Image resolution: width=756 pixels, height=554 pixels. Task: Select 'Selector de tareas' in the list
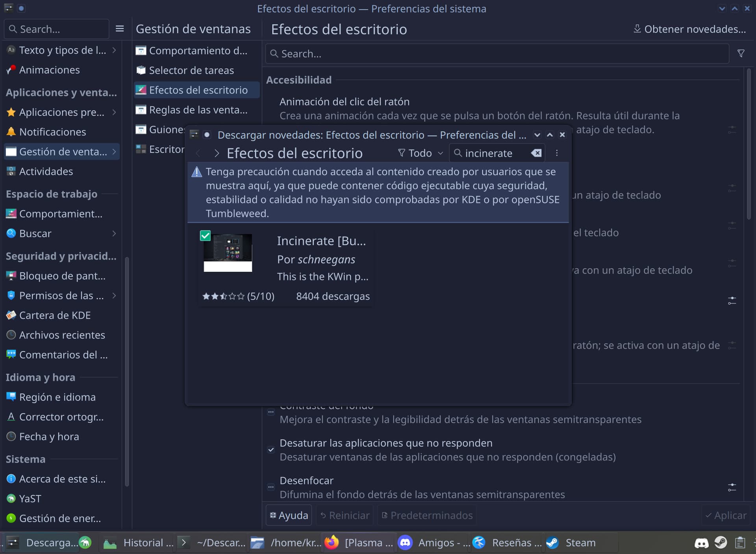pyautogui.click(x=191, y=70)
